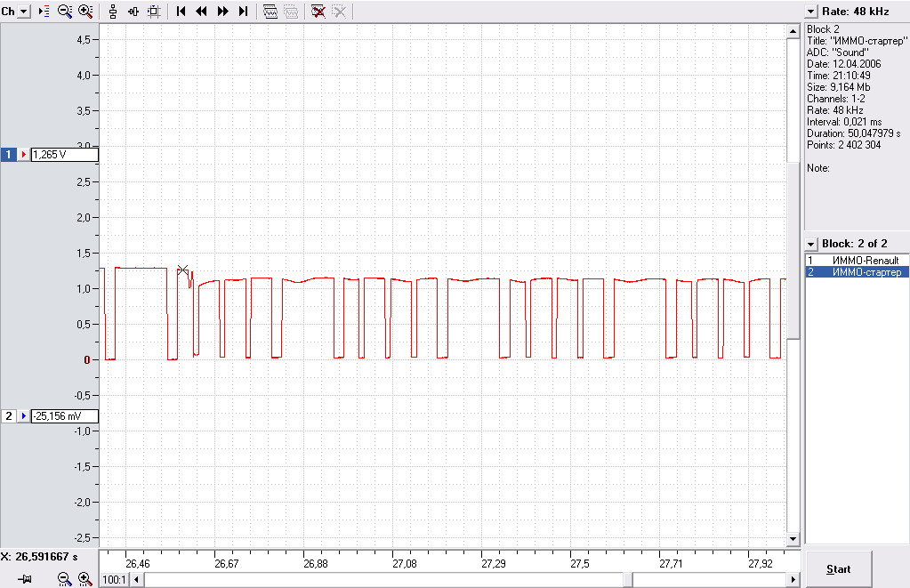Screen dimensions: 910x588
Task: Click the -25,156 mV value field
Action: tap(64, 416)
